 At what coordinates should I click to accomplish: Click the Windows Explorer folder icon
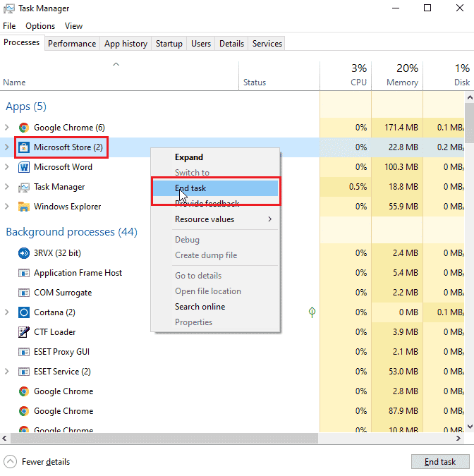[24, 207]
